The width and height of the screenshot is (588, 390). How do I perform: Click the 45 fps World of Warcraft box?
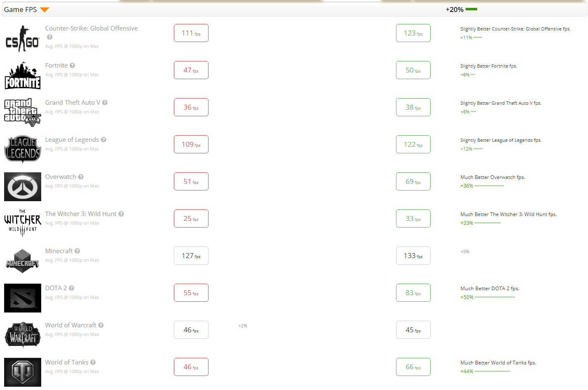click(x=413, y=330)
